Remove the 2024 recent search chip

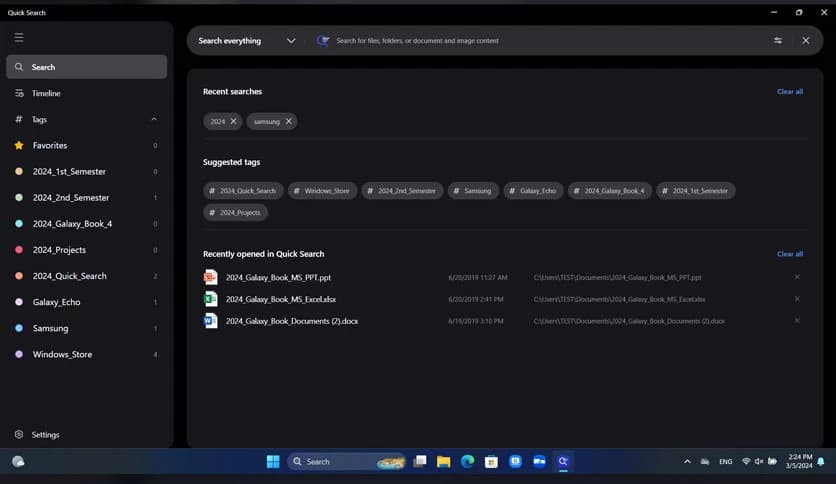click(x=234, y=122)
